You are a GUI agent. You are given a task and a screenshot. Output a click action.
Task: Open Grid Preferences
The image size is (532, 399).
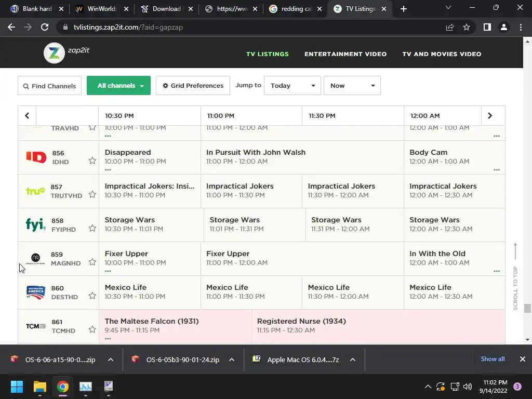coord(193,86)
